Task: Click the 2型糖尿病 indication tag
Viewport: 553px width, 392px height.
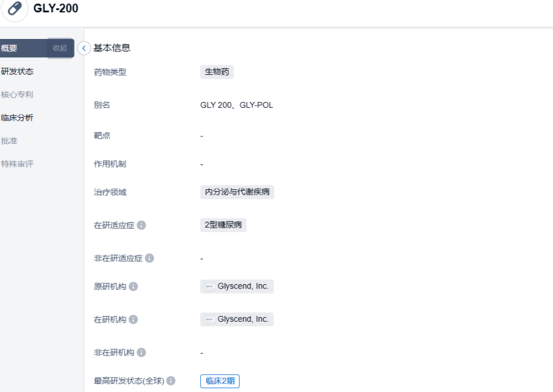Action: point(223,224)
